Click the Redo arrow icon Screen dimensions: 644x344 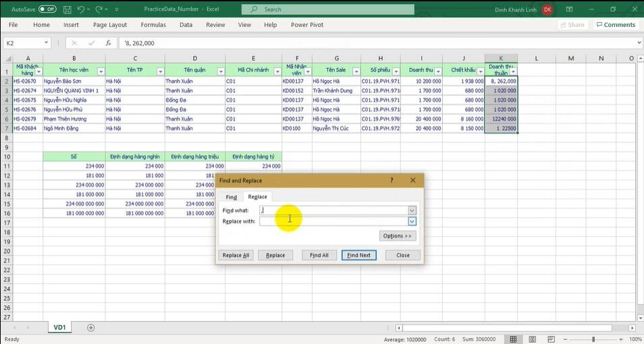pyautogui.click(x=99, y=9)
